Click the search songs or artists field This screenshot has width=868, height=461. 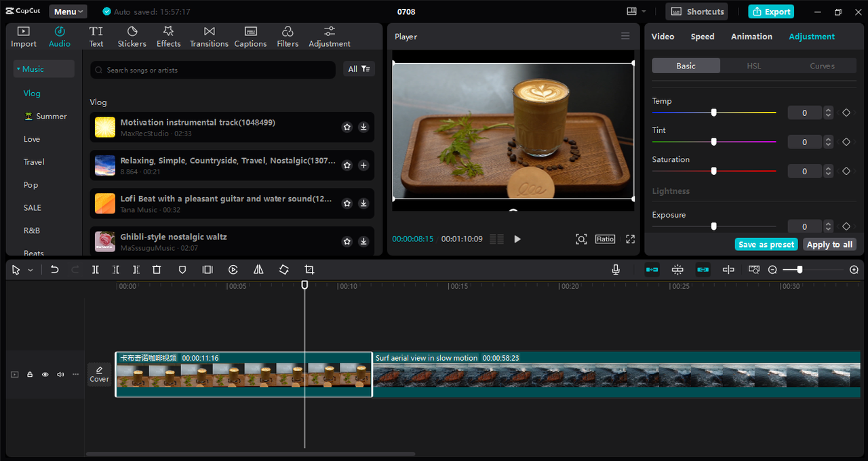point(213,70)
